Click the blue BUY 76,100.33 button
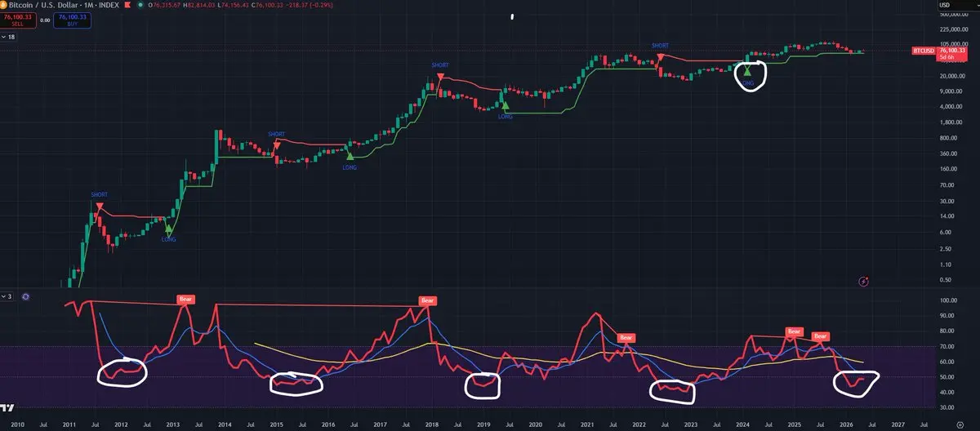This screenshot has width=980, height=431. pos(73,20)
